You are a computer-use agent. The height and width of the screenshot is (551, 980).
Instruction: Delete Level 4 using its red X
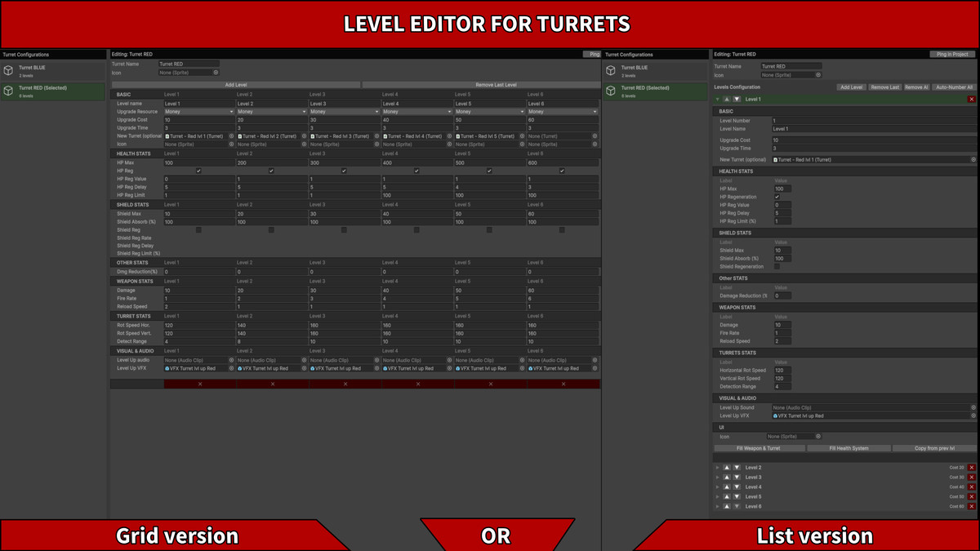pyautogui.click(x=971, y=487)
